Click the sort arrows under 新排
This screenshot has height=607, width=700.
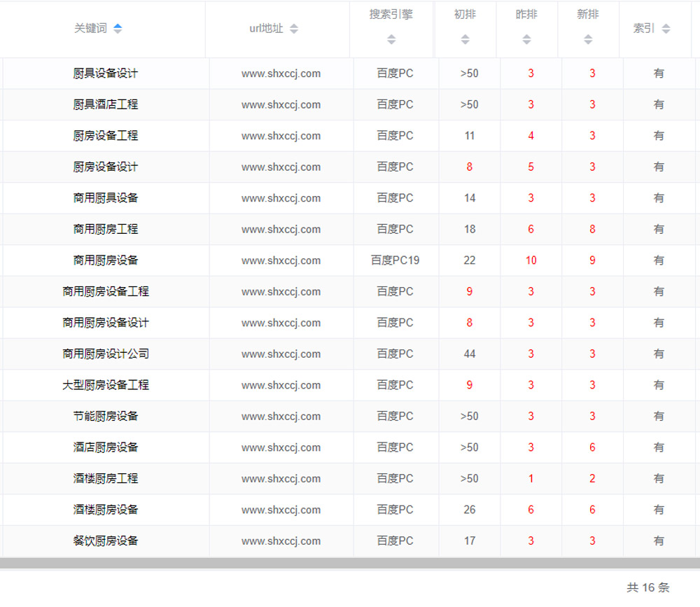[x=588, y=40]
